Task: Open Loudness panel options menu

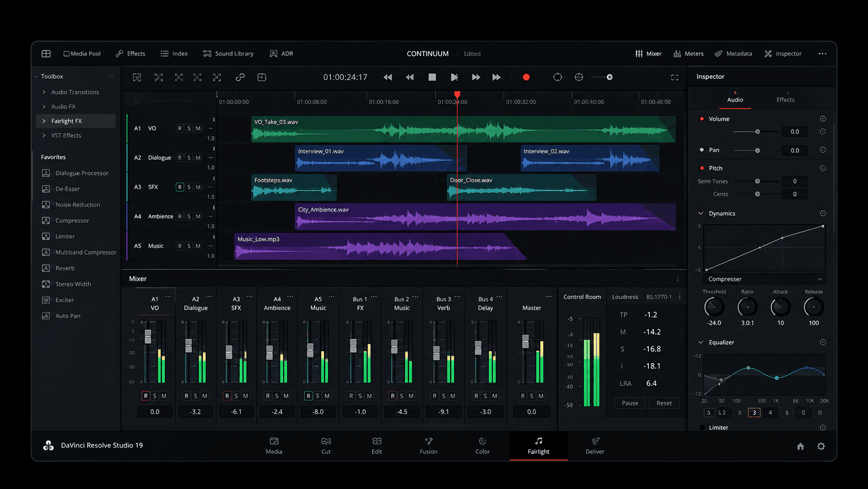Action: click(680, 297)
